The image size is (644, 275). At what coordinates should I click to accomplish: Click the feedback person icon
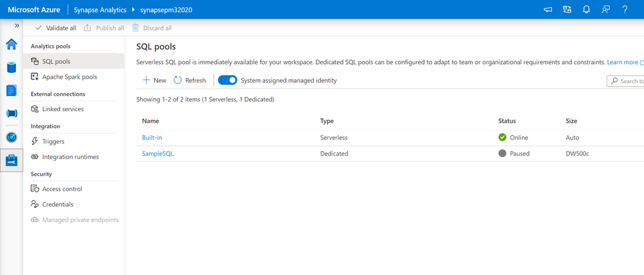point(606,10)
